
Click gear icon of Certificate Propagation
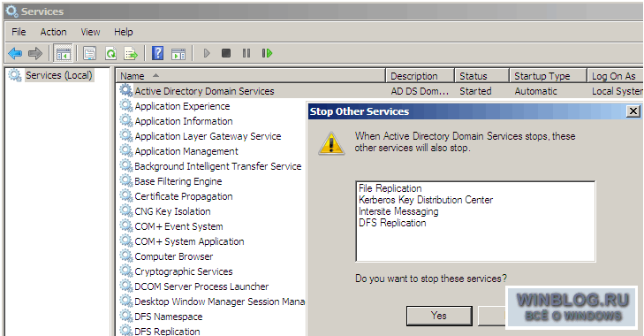point(126,195)
